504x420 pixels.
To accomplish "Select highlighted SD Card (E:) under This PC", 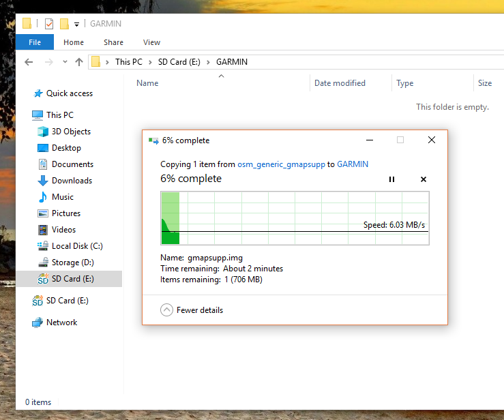I will 69,279.
